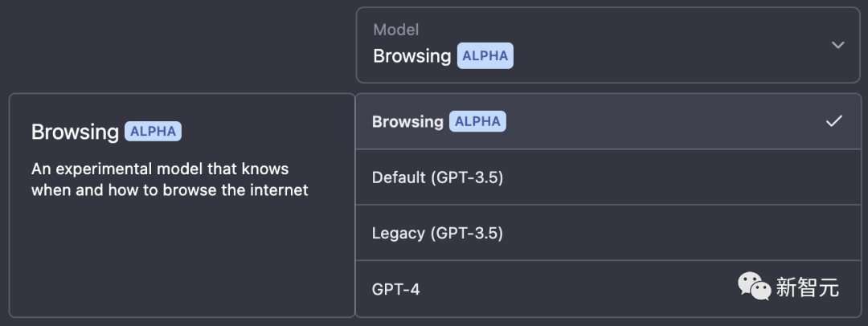Screen dimensions: 868x326
Task: Click ALPHA badge in the highlighted list row
Action: (x=477, y=121)
